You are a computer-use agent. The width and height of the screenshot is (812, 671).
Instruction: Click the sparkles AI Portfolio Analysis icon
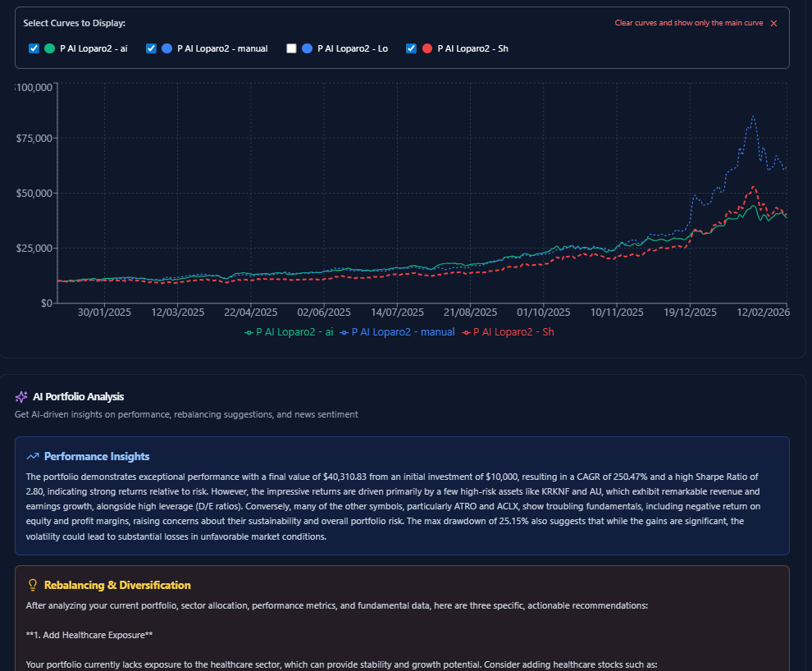pyautogui.click(x=21, y=397)
